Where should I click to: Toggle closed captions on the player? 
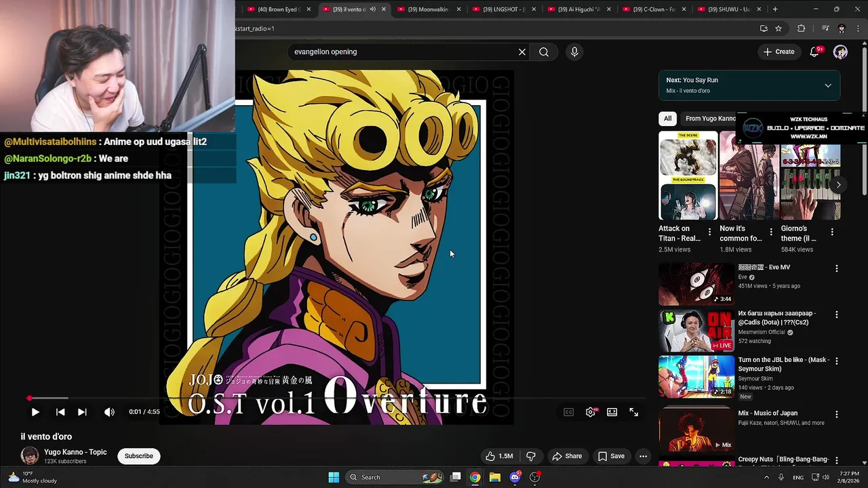[x=569, y=412]
